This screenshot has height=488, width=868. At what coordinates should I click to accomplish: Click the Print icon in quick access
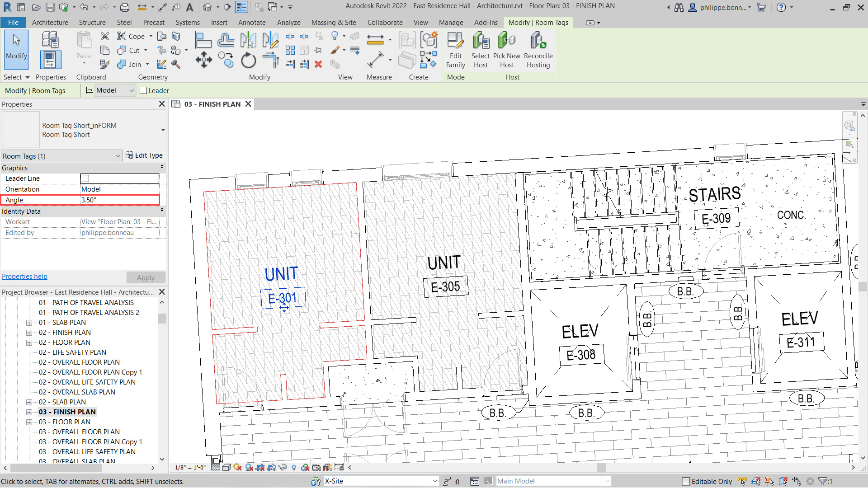[125, 7]
